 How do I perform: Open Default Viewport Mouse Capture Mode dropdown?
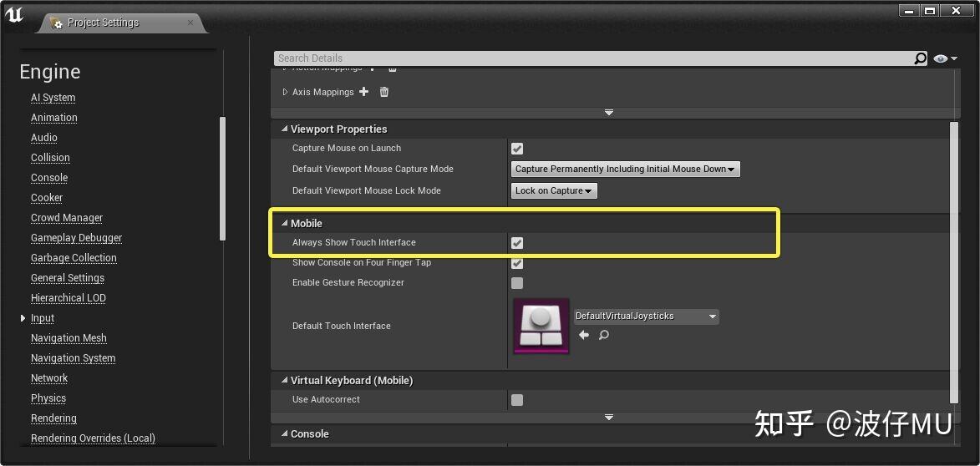pyautogui.click(x=626, y=170)
